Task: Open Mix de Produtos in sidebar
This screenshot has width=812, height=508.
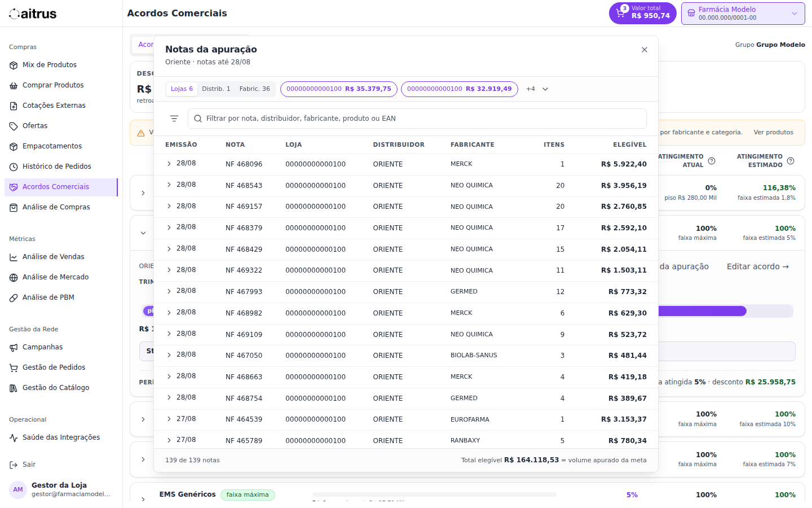Action: click(x=61, y=65)
